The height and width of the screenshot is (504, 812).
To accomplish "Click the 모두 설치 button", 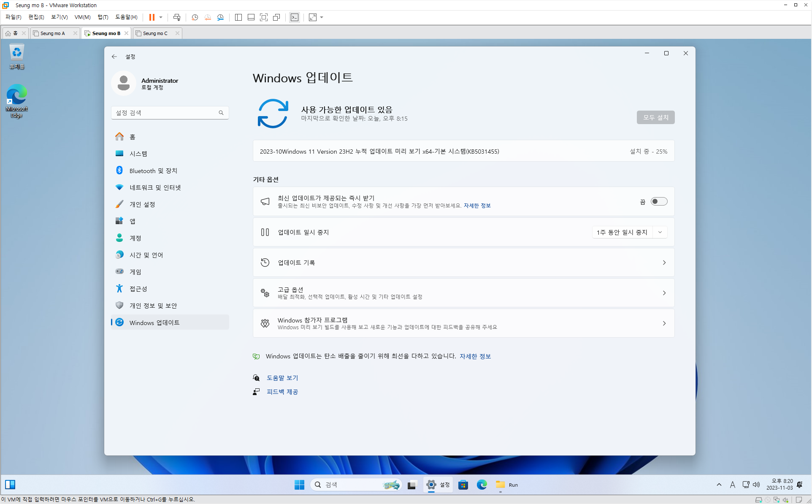I will (655, 117).
